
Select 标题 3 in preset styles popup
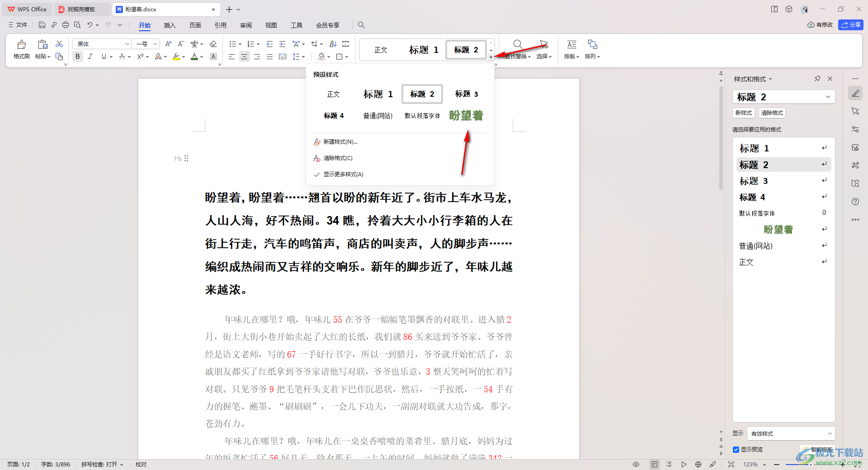click(x=466, y=94)
